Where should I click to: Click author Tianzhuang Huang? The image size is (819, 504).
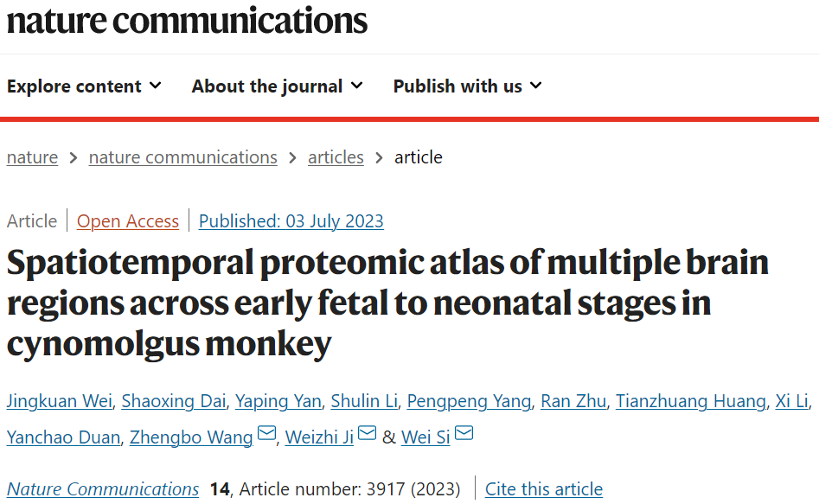click(691, 401)
